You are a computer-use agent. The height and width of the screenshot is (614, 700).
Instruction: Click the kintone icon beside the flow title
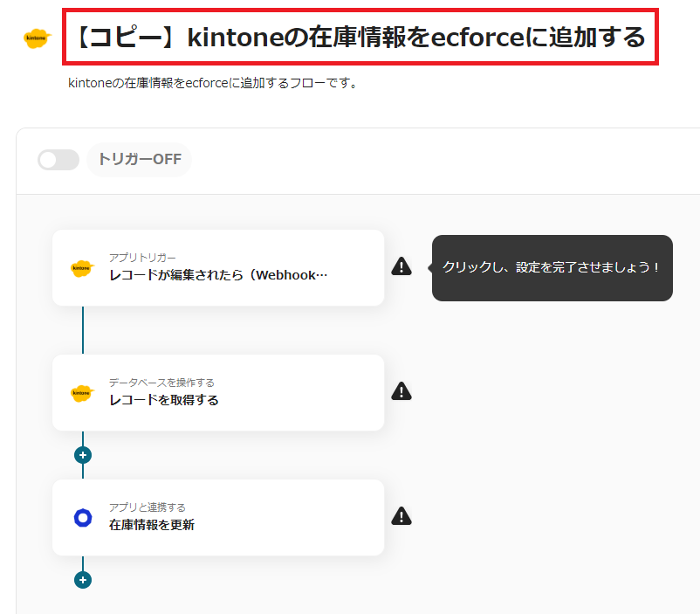36,38
